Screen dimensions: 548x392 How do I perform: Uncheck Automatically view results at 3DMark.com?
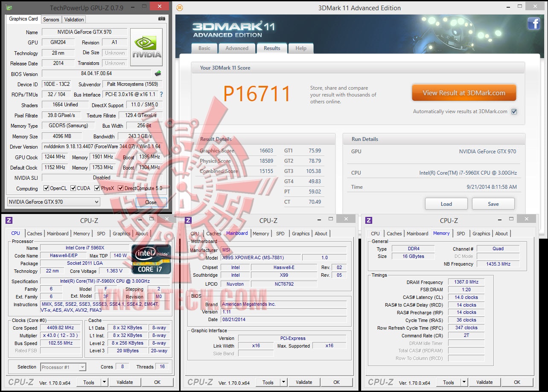pyautogui.click(x=514, y=112)
